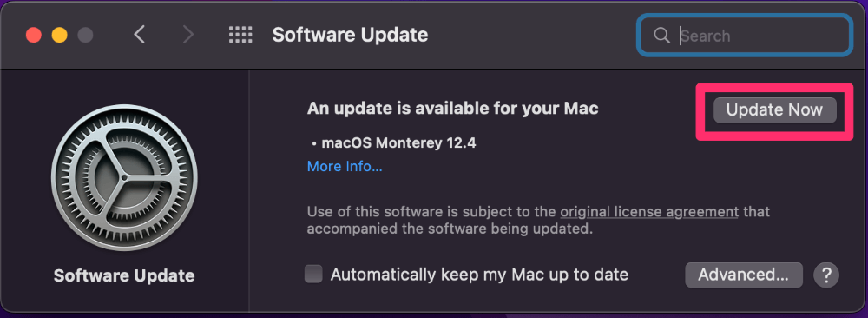This screenshot has height=318, width=868.
Task: Click the Software Update label under the gear
Action: (124, 275)
